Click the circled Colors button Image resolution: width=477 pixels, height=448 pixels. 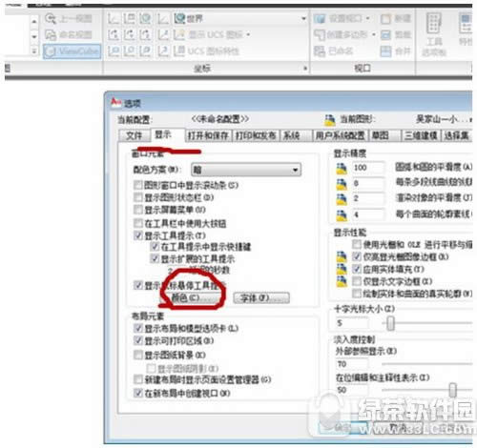pyautogui.click(x=194, y=297)
